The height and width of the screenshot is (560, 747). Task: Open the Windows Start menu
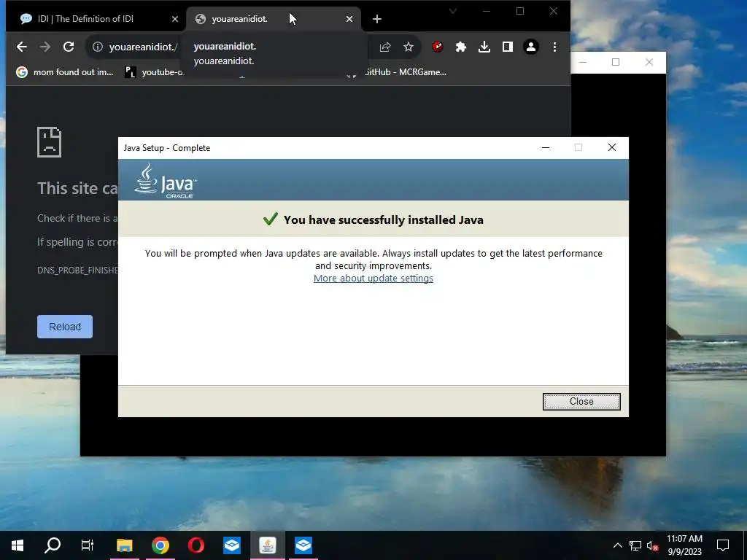point(18,545)
